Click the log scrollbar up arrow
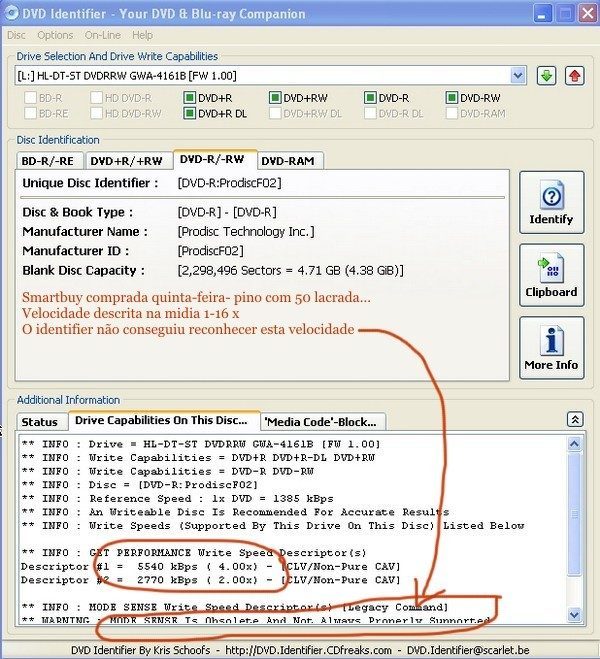The height and width of the screenshot is (659, 600). tap(574, 444)
